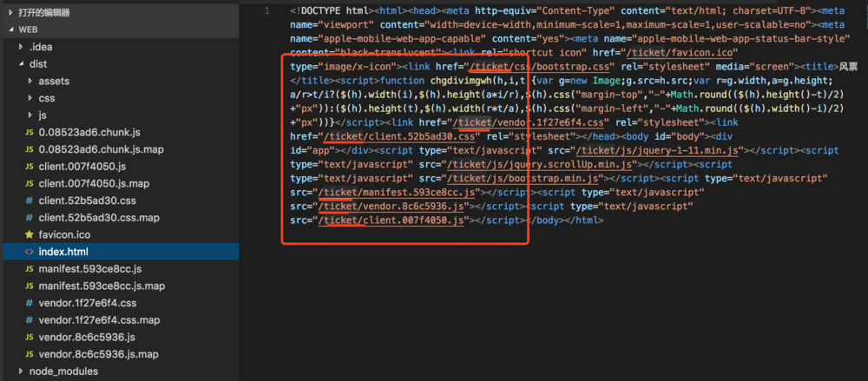Open file client.007f4050.js
Screen dimensions: 868x381
pos(82,167)
